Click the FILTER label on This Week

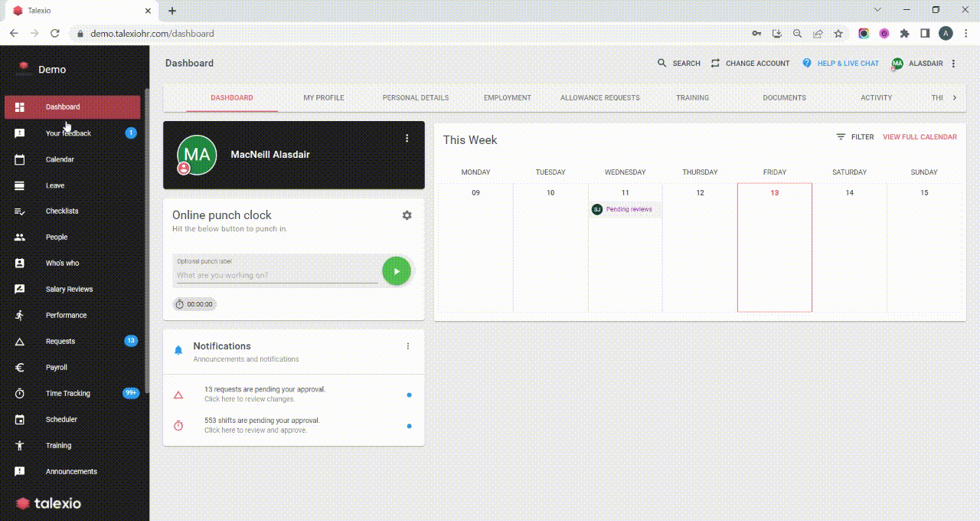coord(862,137)
